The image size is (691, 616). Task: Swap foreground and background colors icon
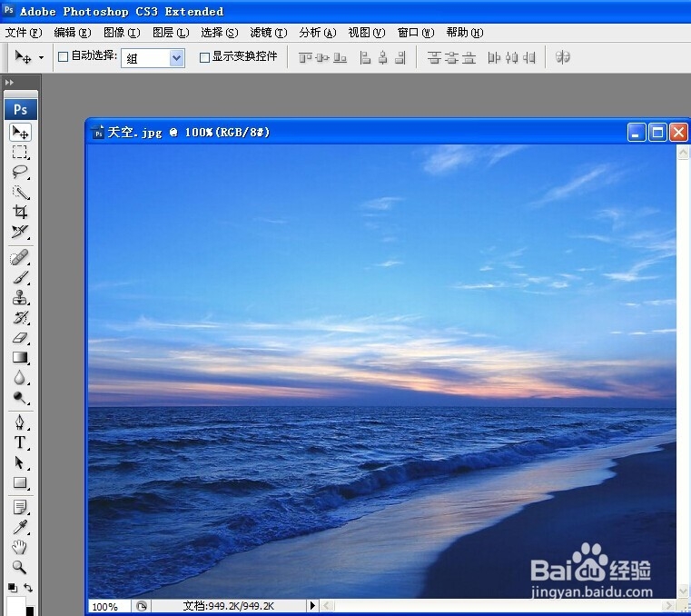point(28,588)
